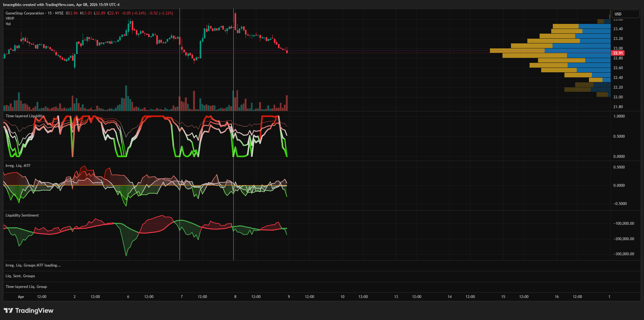
Task: Click the Time-layered Liquidity pane title
Action: (x=25, y=116)
